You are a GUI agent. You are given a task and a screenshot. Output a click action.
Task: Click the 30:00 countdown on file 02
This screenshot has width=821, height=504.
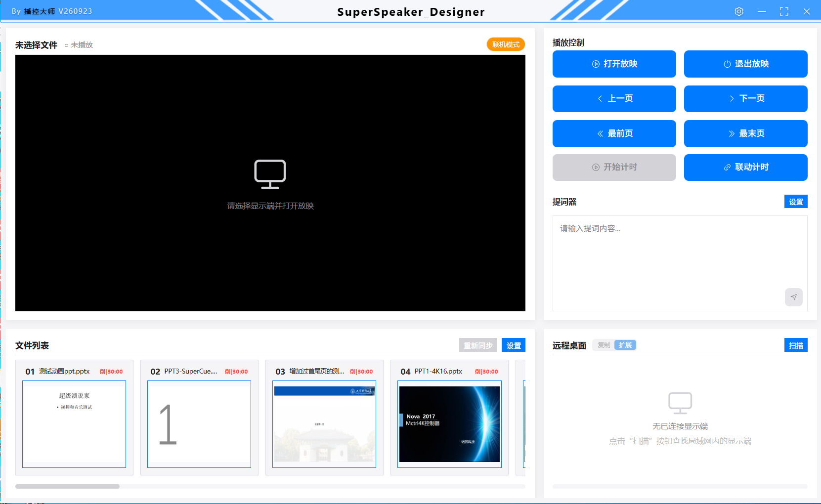point(236,372)
